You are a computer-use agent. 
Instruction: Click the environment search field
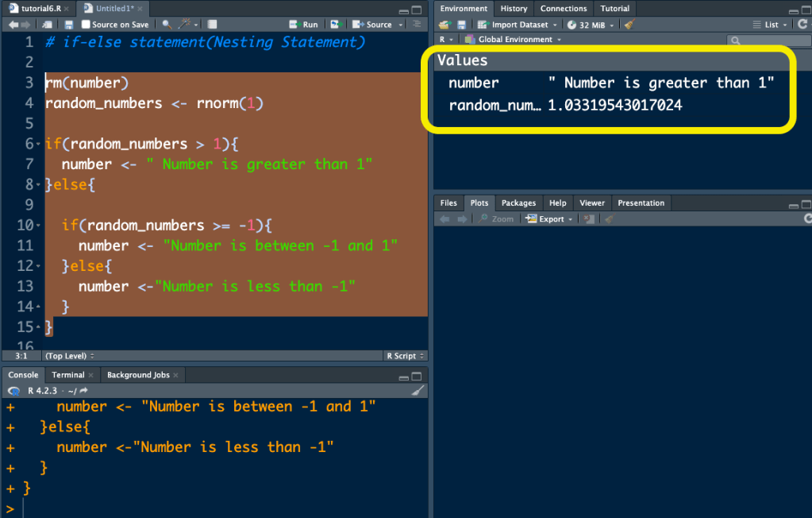(766, 40)
